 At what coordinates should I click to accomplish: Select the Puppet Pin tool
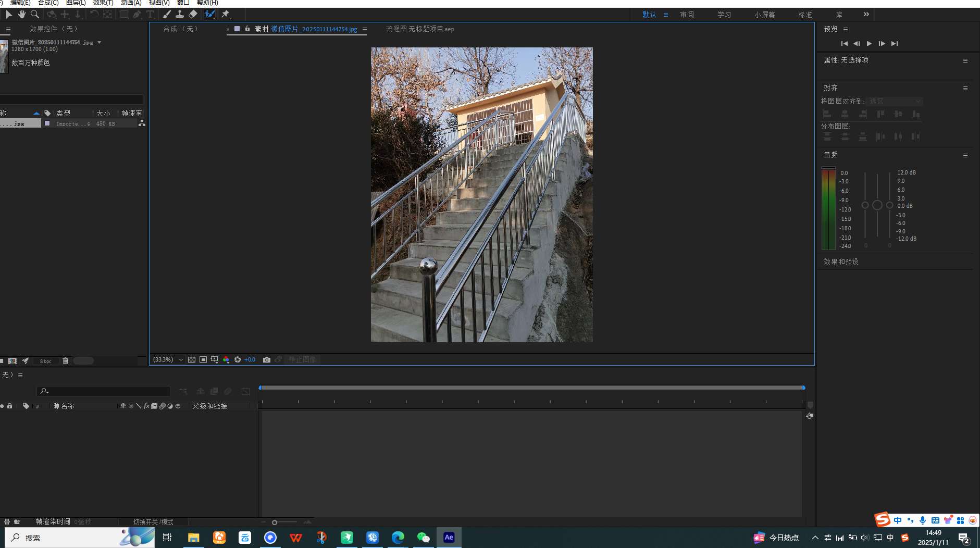pos(226,15)
